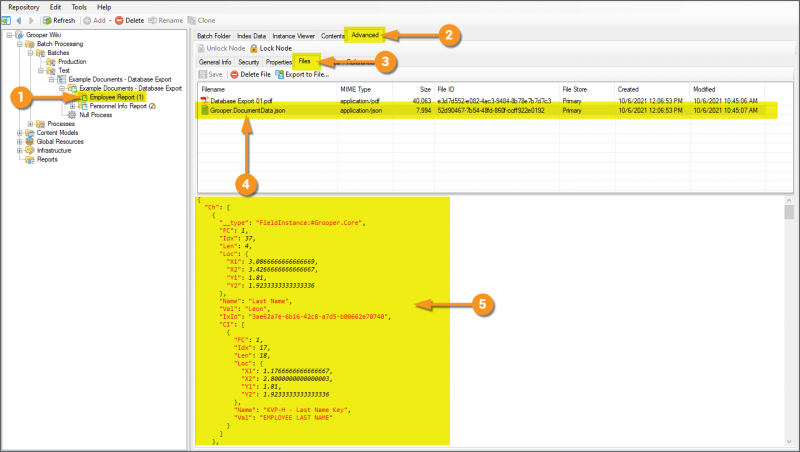Image resolution: width=800 pixels, height=452 pixels.
Task: Expand the Global Resources tree node
Action: (17, 142)
